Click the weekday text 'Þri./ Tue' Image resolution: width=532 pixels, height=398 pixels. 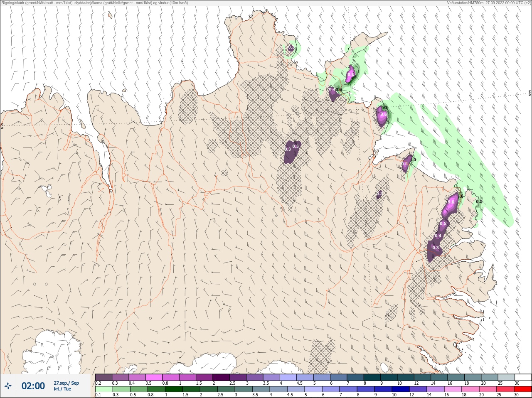pos(62,389)
